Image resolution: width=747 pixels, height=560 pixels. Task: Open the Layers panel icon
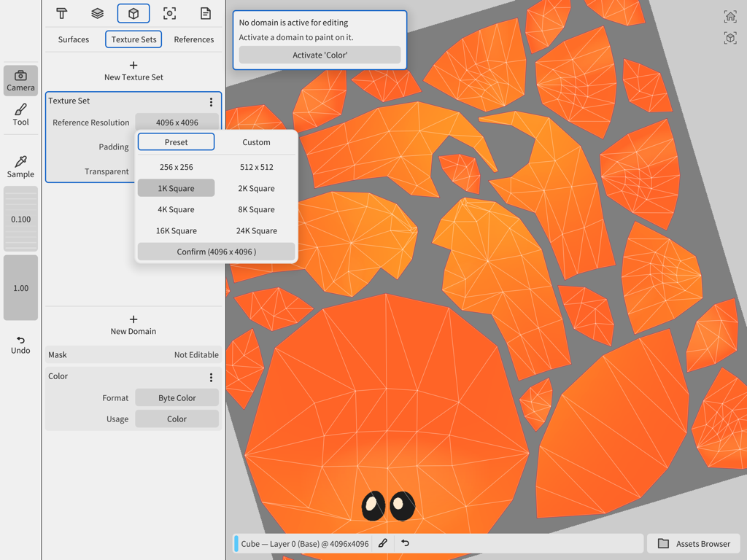[97, 13]
